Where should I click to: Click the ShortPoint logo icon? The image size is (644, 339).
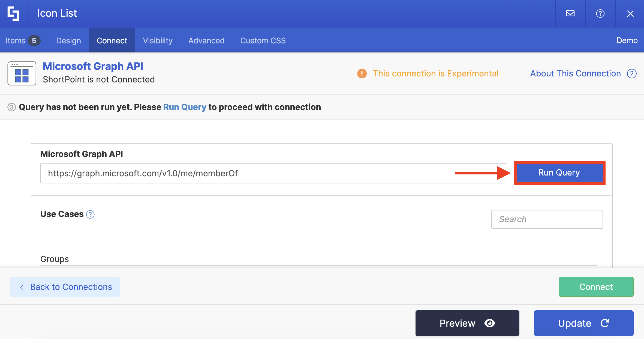[13, 14]
